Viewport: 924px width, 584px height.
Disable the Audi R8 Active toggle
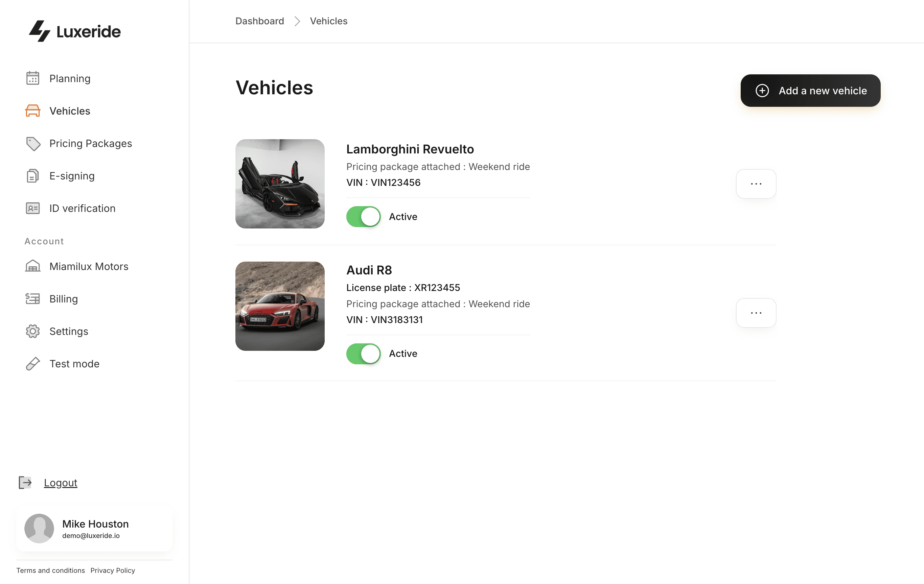(363, 353)
